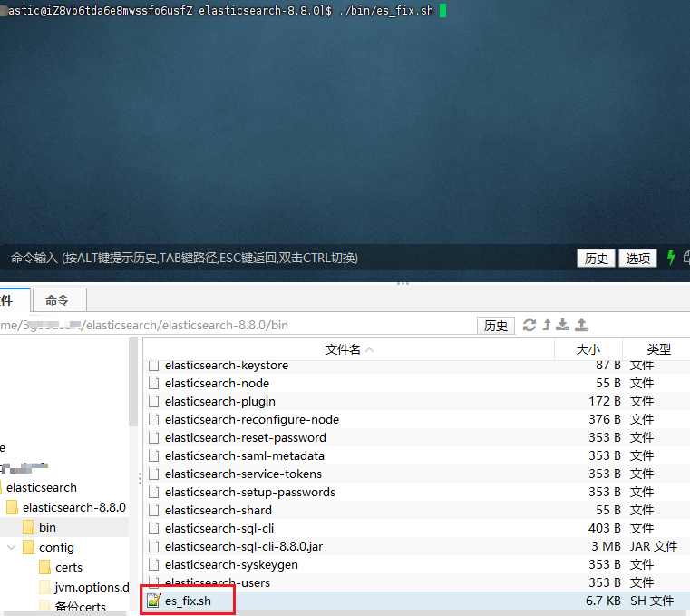Click the SH 文件 type cell
Screen dimensions: 690x616
click(652, 601)
